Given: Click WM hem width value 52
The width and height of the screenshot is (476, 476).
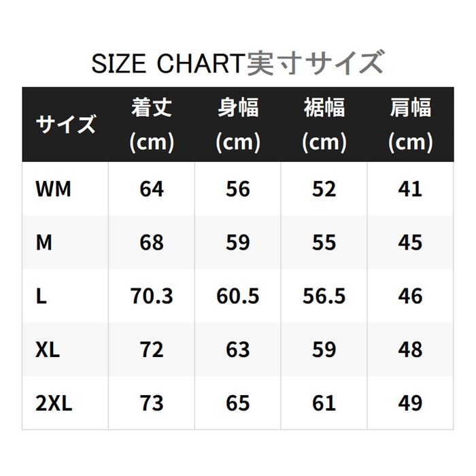Looking at the screenshot, I should coord(324,188).
